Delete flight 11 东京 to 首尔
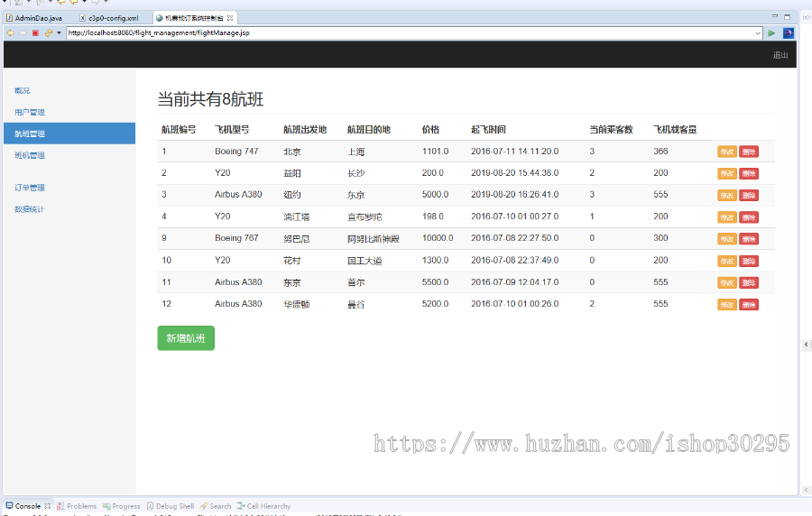812x516 pixels. pos(749,282)
